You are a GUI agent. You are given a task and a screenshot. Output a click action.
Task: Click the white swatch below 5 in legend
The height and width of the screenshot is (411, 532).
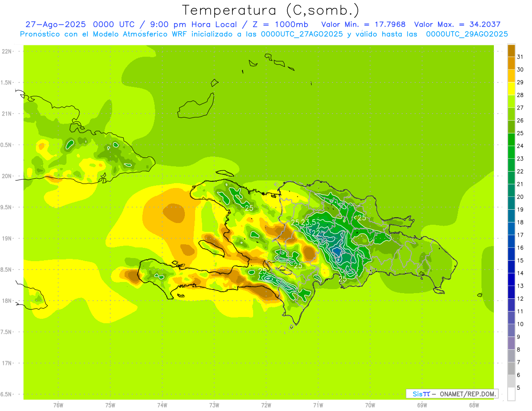click(511, 394)
